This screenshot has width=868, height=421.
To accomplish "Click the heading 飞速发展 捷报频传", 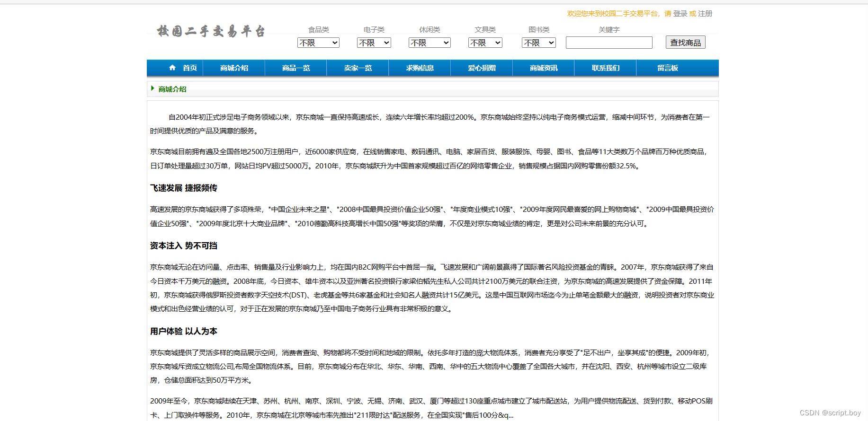I will point(184,188).
